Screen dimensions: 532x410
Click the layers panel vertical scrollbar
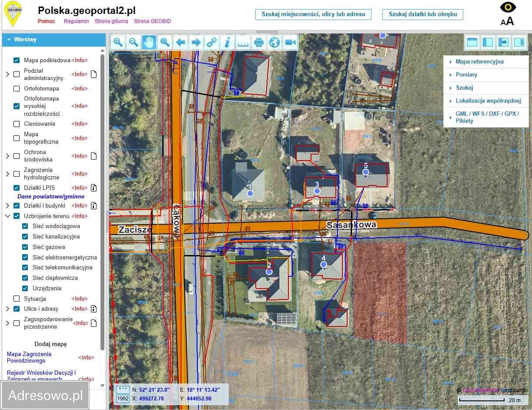(103, 202)
